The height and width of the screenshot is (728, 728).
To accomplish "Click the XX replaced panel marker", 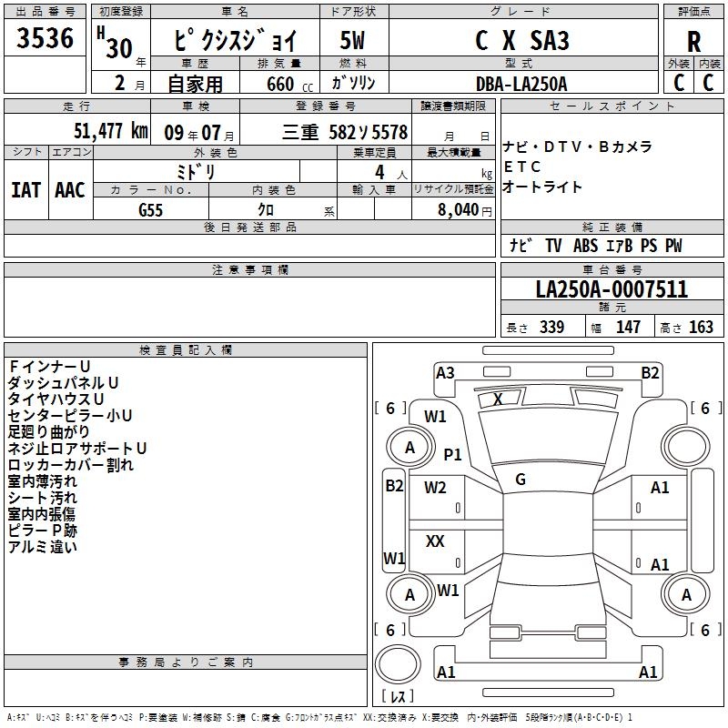I will pos(435,541).
